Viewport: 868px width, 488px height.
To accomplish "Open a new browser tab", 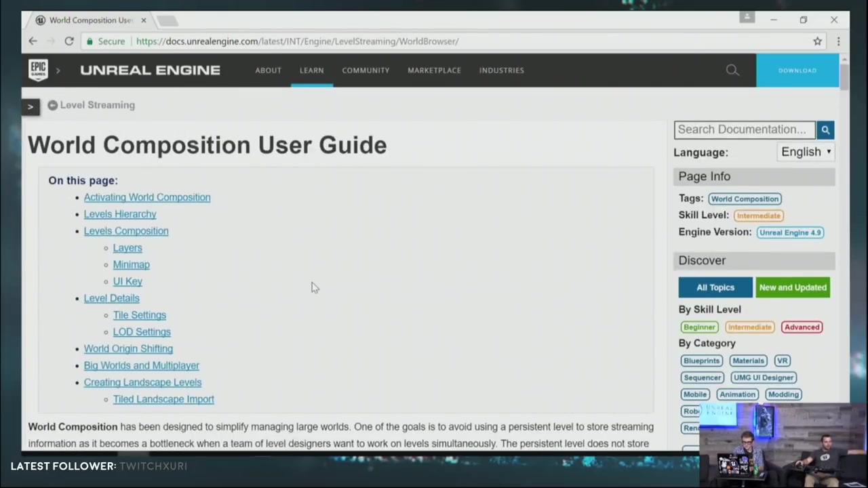I will (167, 21).
